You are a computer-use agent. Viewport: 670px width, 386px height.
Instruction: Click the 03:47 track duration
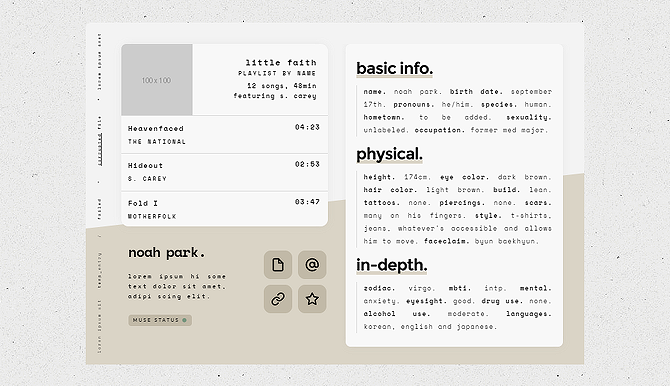pos(307,202)
